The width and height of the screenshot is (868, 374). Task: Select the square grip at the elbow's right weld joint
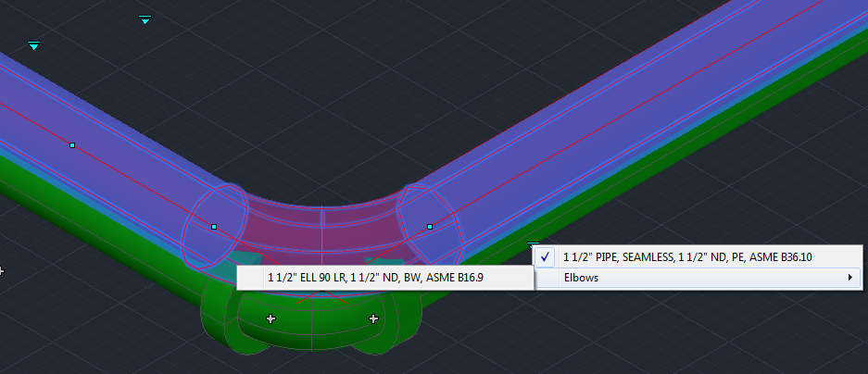(430, 227)
